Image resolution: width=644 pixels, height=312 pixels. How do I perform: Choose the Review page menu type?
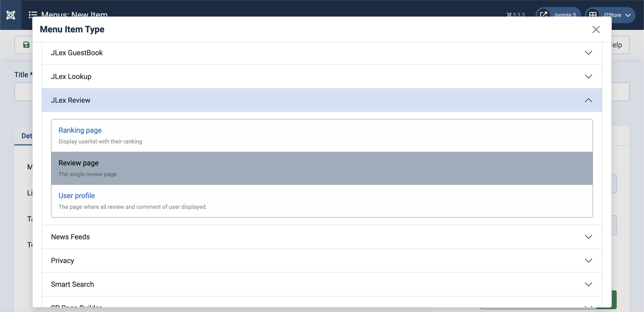[322, 168]
